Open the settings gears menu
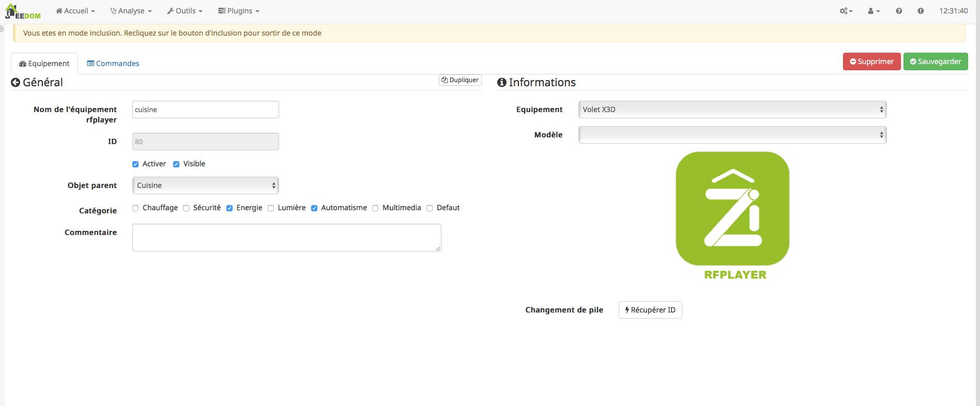Screen dimensions: 980x406 846,11
